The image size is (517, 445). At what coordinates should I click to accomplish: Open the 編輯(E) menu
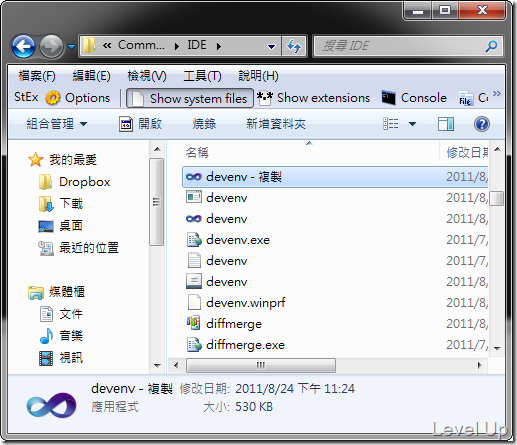(x=92, y=76)
